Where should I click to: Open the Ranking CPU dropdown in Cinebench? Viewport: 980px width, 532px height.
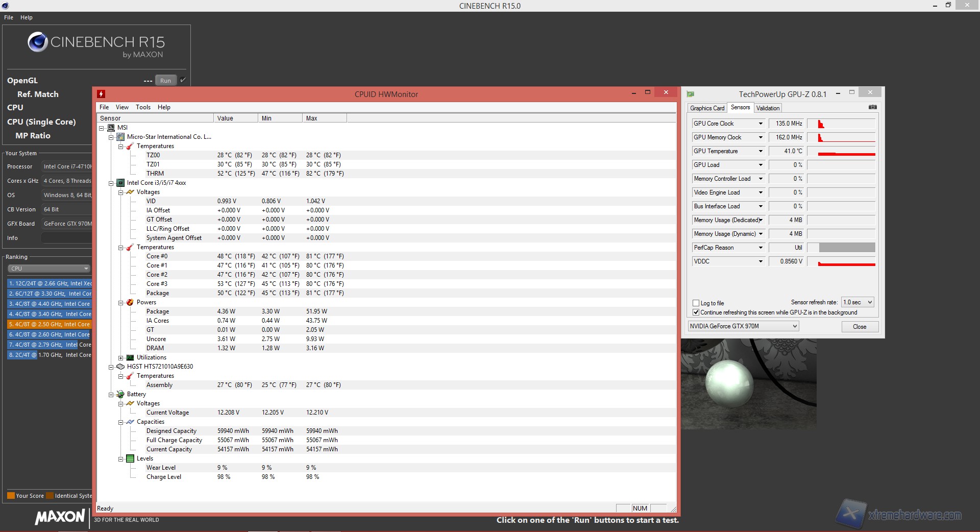coord(49,269)
